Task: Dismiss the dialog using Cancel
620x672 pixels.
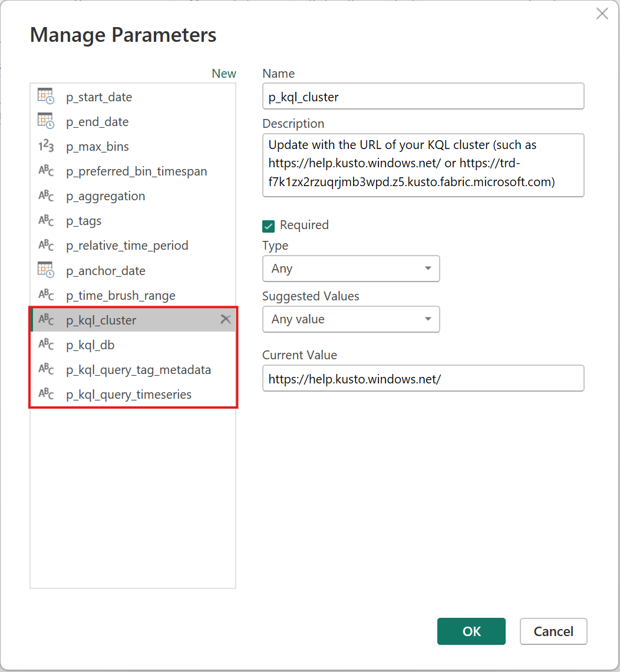Action: [x=553, y=631]
